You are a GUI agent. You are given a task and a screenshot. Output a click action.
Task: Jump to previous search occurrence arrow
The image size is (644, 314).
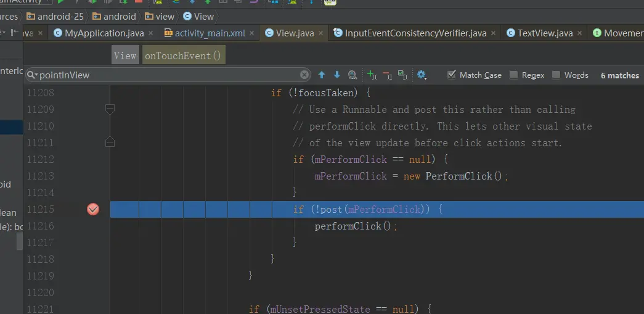322,75
